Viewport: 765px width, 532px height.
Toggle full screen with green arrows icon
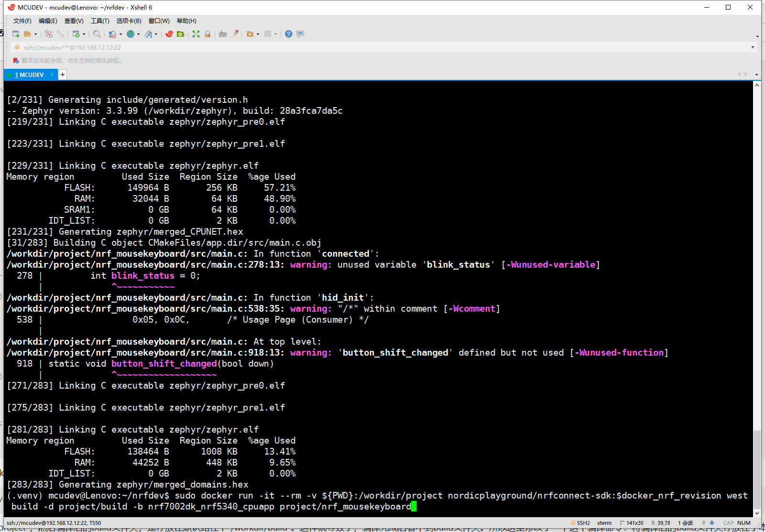(x=196, y=34)
